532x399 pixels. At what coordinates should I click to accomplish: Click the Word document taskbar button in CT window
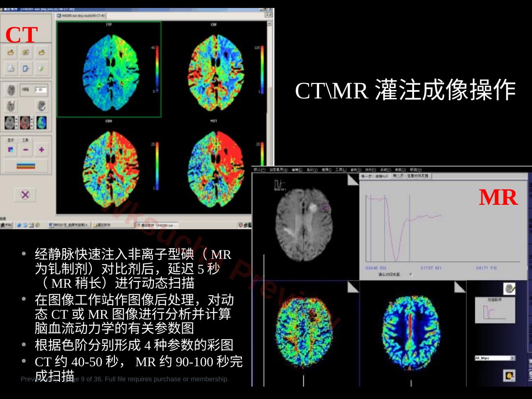(x=70, y=225)
